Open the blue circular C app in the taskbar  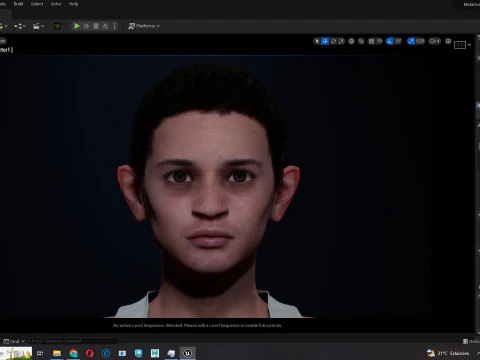tap(106, 353)
